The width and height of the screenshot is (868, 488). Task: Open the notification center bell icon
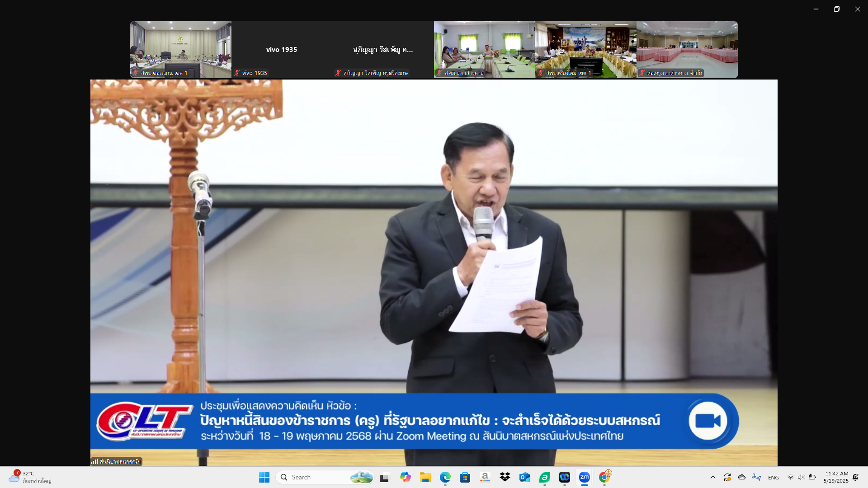pyautogui.click(x=856, y=477)
